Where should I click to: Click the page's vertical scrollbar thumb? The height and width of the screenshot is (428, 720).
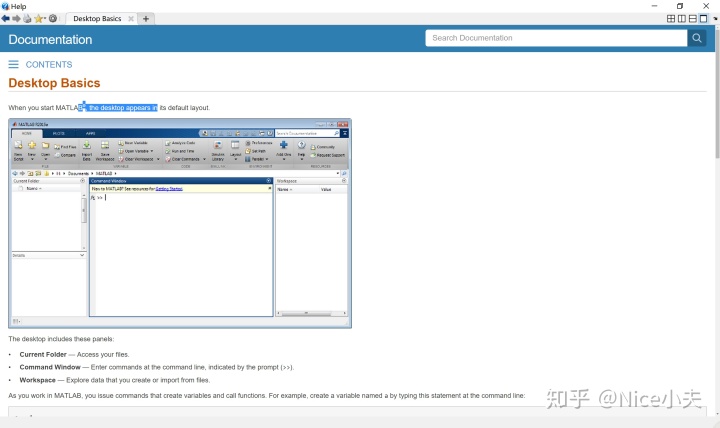pyautogui.click(x=717, y=94)
